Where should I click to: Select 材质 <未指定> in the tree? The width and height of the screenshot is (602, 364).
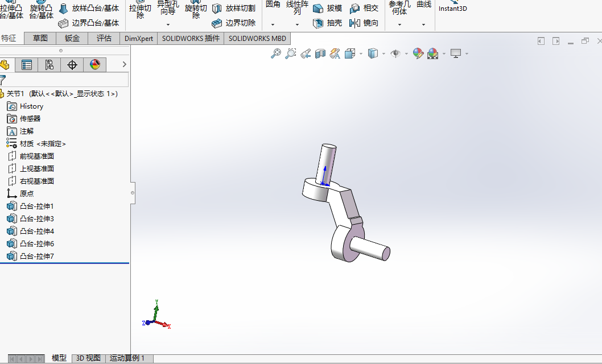[x=36, y=144]
